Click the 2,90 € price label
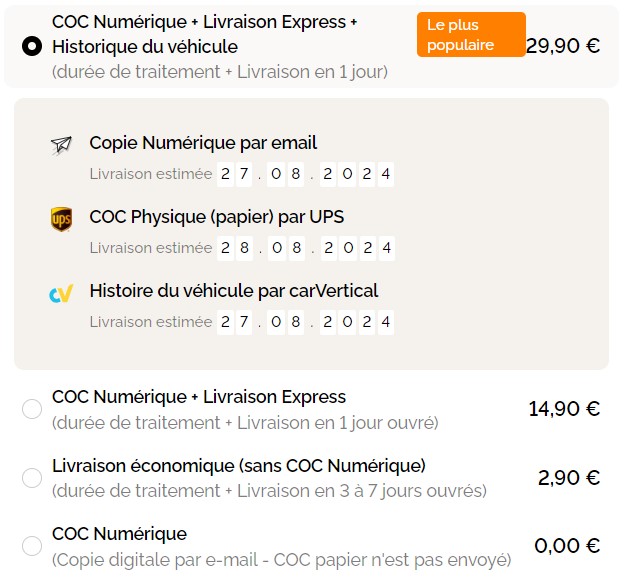625x582 pixels. [568, 478]
